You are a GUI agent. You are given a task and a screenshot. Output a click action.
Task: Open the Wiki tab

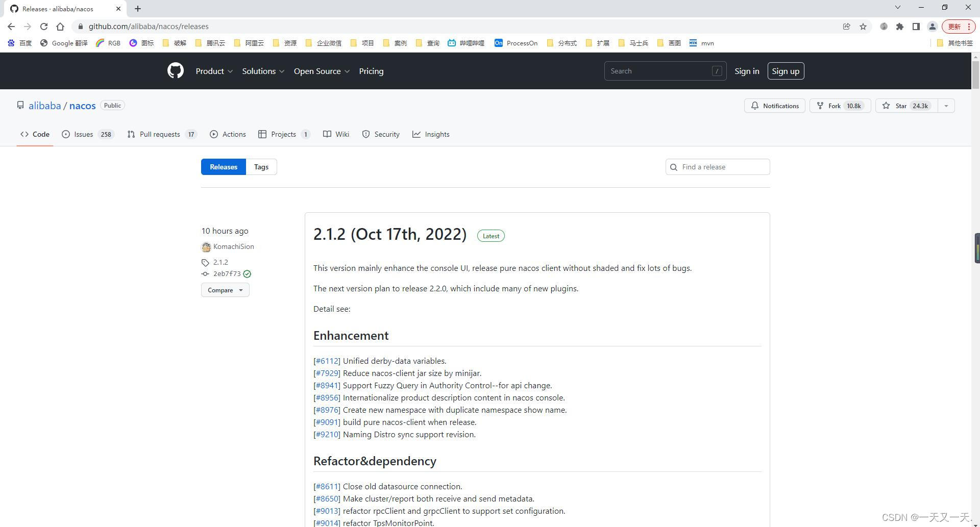click(x=336, y=134)
